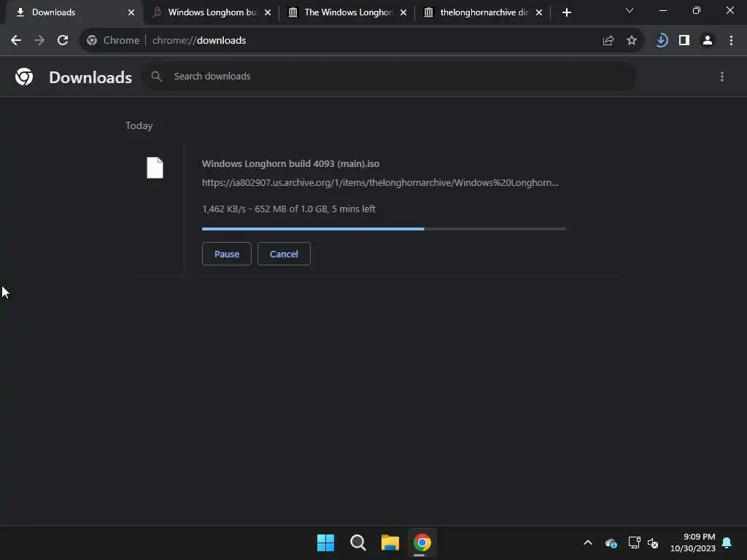The image size is (747, 560).
Task: Cancel the Longhorn ISO download
Action: (284, 254)
